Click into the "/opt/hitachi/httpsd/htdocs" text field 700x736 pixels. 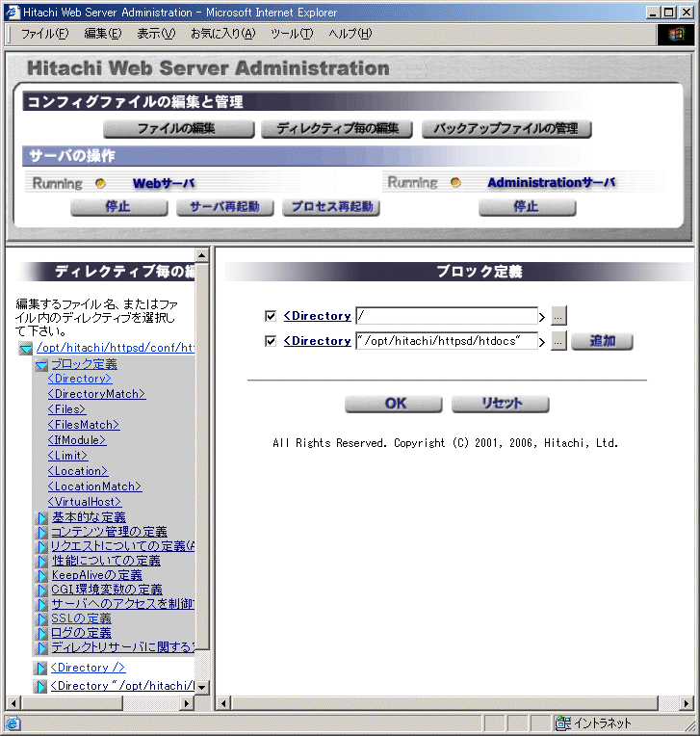coord(445,341)
